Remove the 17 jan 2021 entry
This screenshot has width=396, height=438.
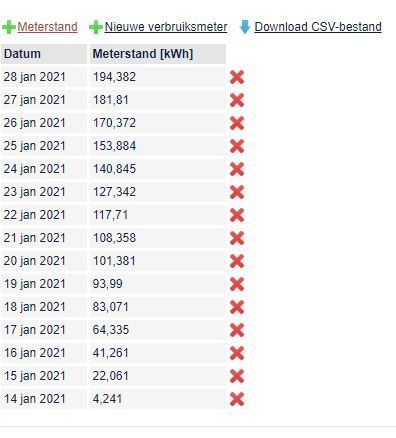pos(237,330)
